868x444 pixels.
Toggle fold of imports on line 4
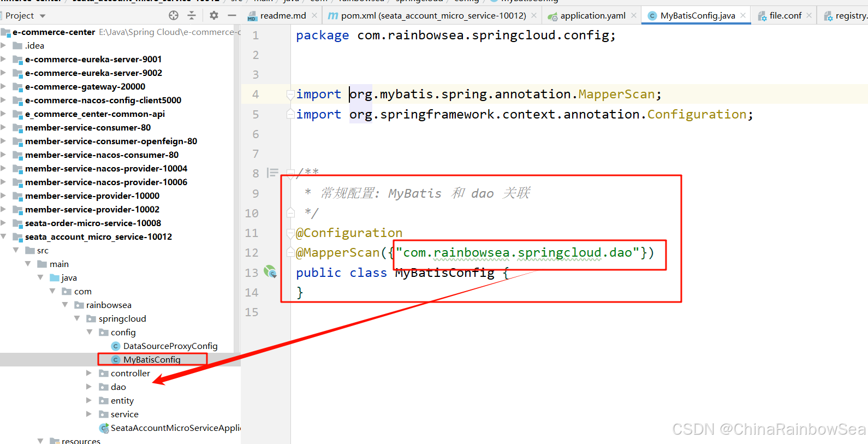click(x=290, y=94)
